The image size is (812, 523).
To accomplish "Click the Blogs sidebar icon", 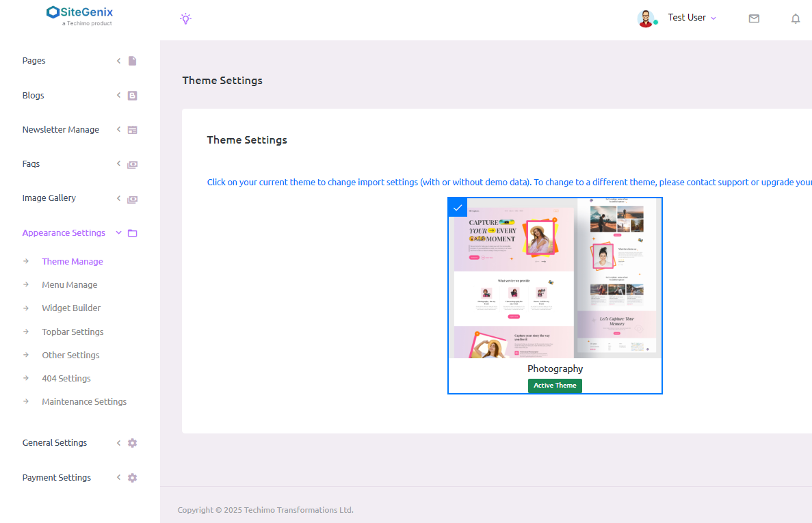I will (x=132, y=96).
